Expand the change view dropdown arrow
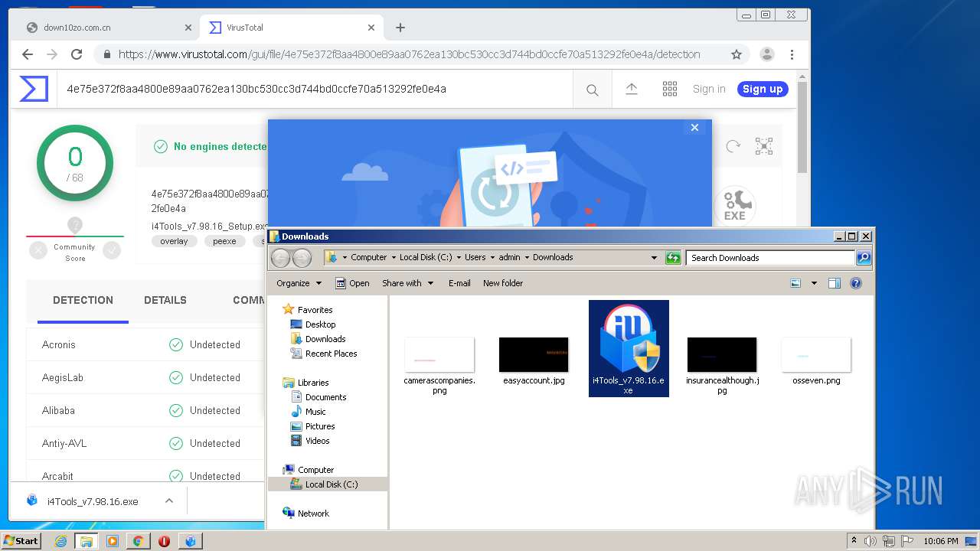Image resolution: width=980 pixels, height=551 pixels. (814, 283)
